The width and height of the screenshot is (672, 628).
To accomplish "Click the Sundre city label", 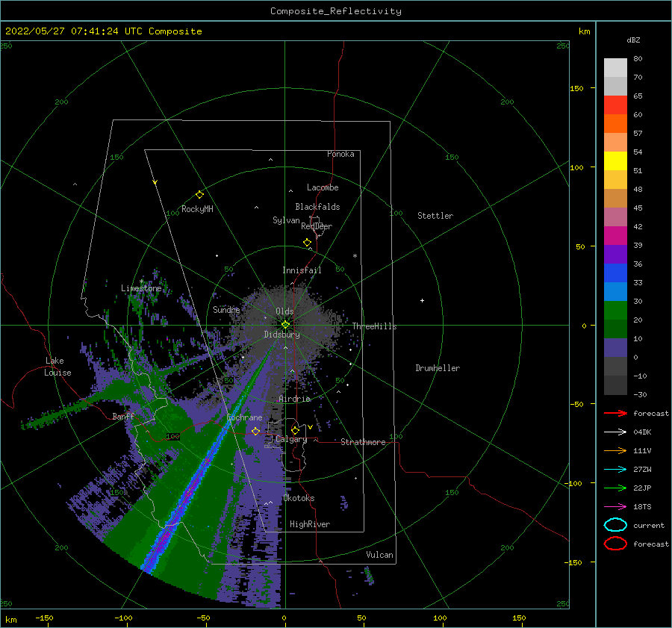I will (x=226, y=309).
